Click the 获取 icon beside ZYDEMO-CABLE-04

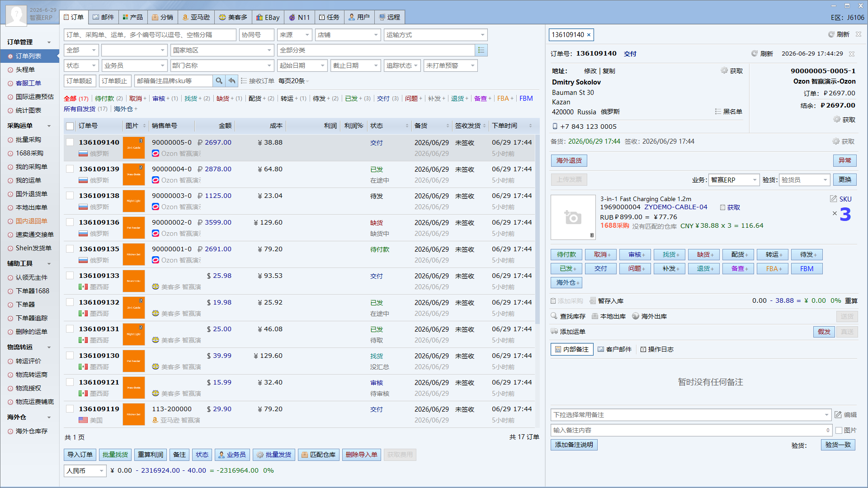[722, 207]
